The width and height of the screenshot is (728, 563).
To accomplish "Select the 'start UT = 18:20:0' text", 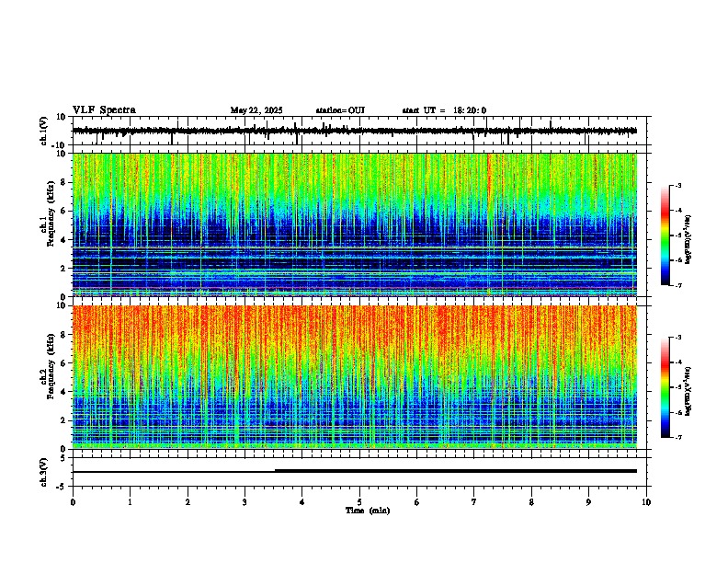I will pyautogui.click(x=444, y=110).
